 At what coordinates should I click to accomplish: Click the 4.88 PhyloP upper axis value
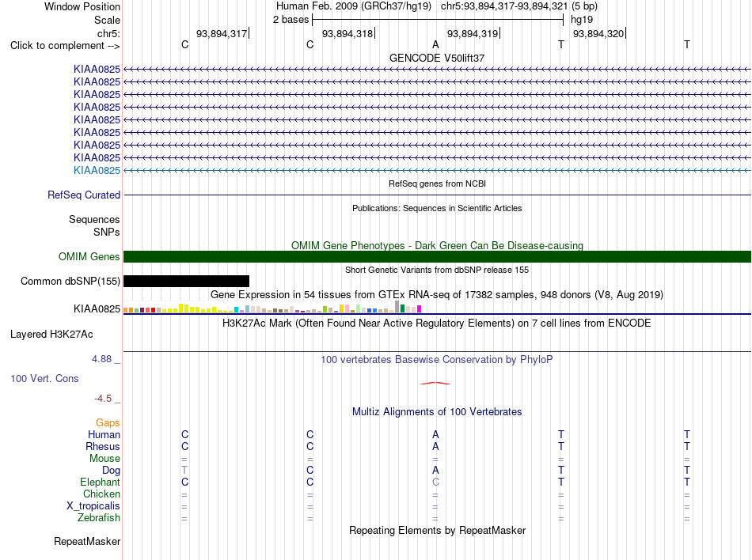click(101, 359)
